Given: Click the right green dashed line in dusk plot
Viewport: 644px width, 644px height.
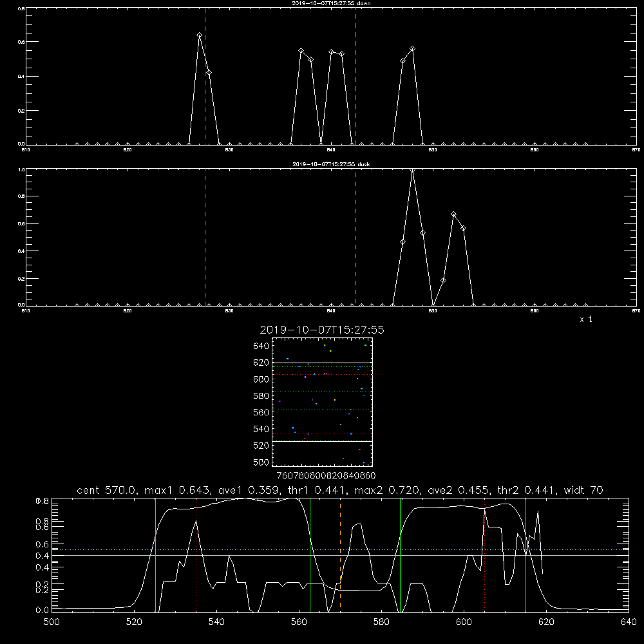Looking at the screenshot, I should (355, 238).
